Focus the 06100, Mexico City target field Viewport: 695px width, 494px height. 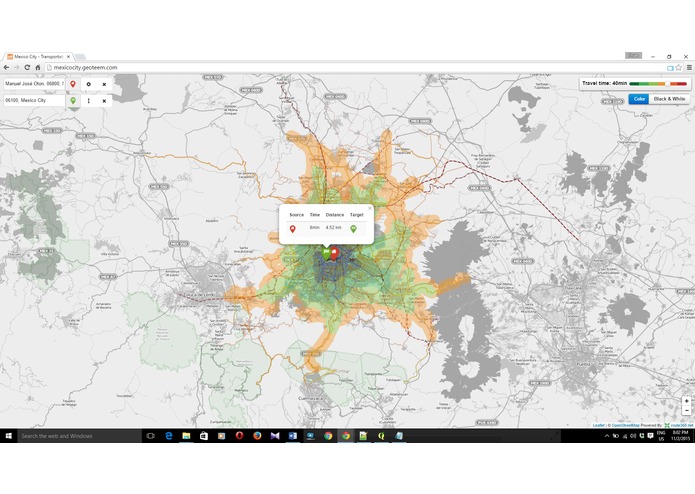35,101
